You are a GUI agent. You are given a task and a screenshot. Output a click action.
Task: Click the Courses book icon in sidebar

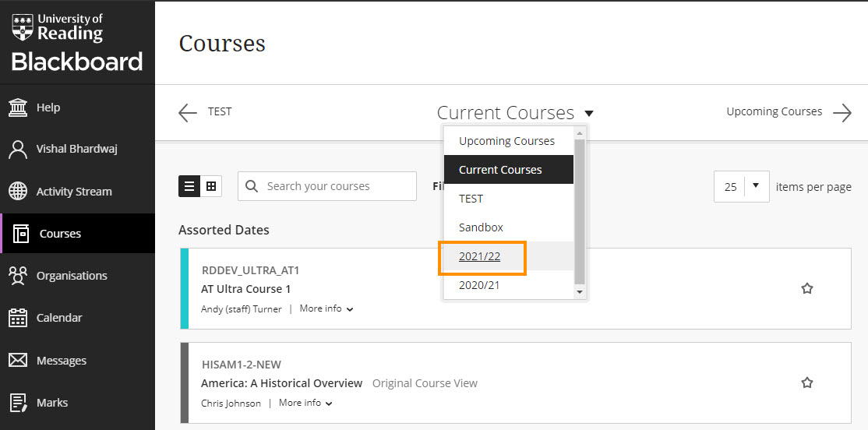click(x=21, y=234)
